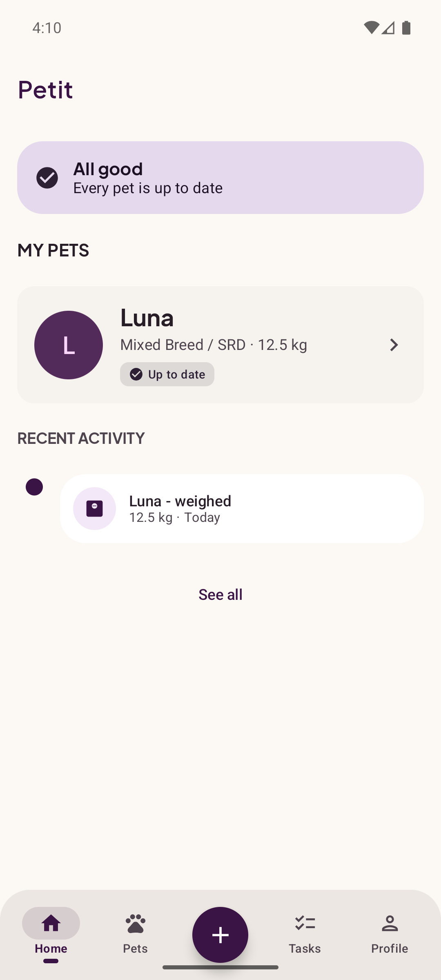Open the Luna pet card
Image resolution: width=441 pixels, height=980 pixels.
click(x=220, y=345)
